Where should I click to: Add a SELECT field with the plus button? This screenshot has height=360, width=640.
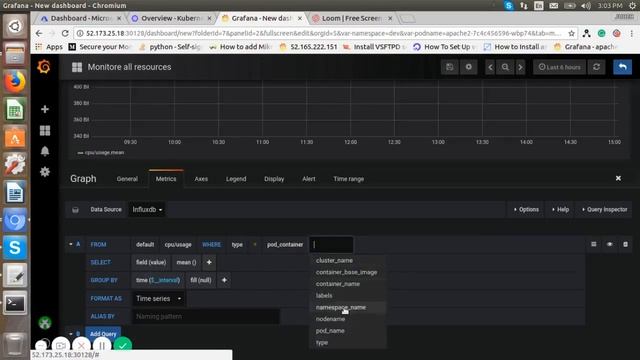pos(209,262)
